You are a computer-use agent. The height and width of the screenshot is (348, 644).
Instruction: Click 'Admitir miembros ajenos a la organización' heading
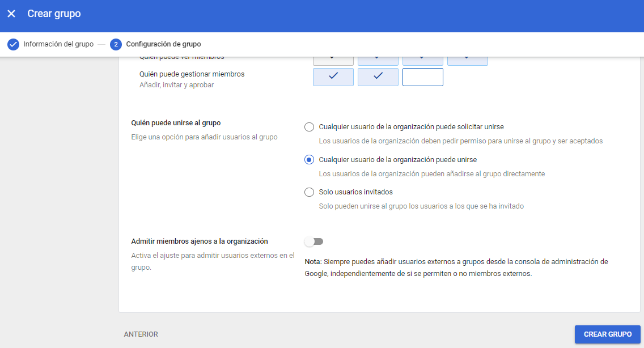(199, 241)
